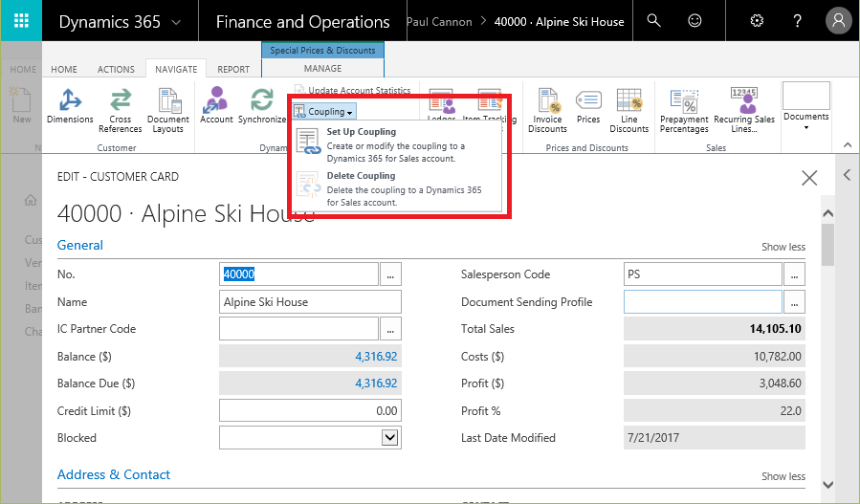This screenshot has height=504, width=860.
Task: Open Prepayment Percentages in the ribbon
Action: [684, 110]
